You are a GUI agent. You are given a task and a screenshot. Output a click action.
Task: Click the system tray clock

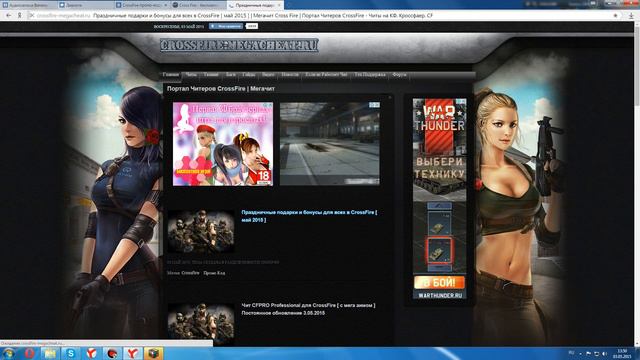click(622, 353)
